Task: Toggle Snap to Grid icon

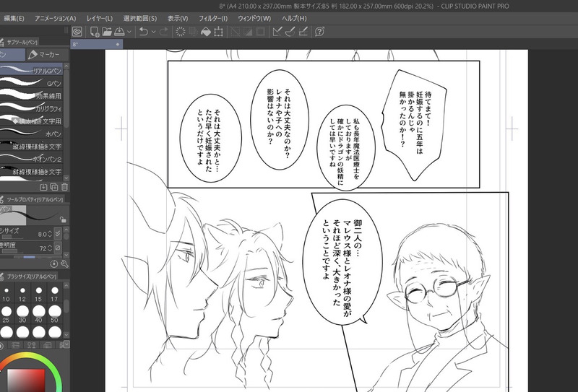Action: (303, 32)
